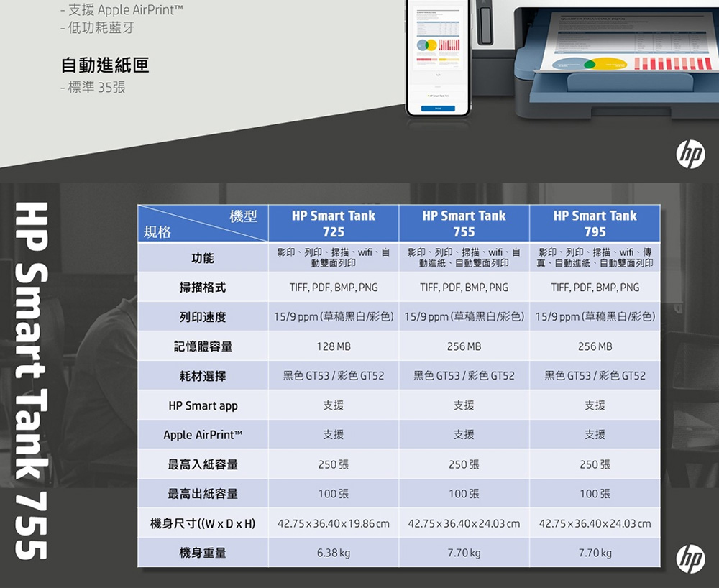Toggle HP Smart app 支援 for Tank 725
The image size is (719, 588).
333,405
